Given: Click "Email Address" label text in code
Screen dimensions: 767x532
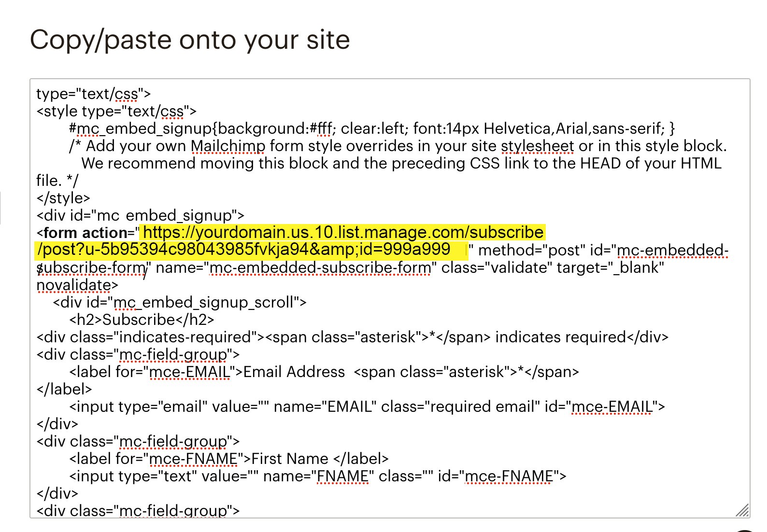Looking at the screenshot, I should (x=294, y=372).
